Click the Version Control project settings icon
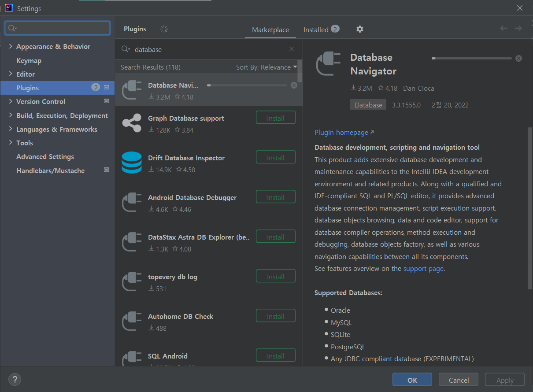The width and height of the screenshot is (533, 392). point(106,101)
